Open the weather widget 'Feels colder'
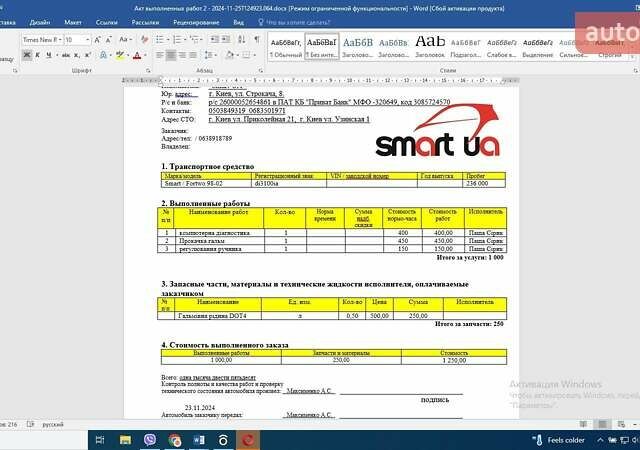The width and height of the screenshot is (640, 450). pyautogui.click(x=558, y=440)
